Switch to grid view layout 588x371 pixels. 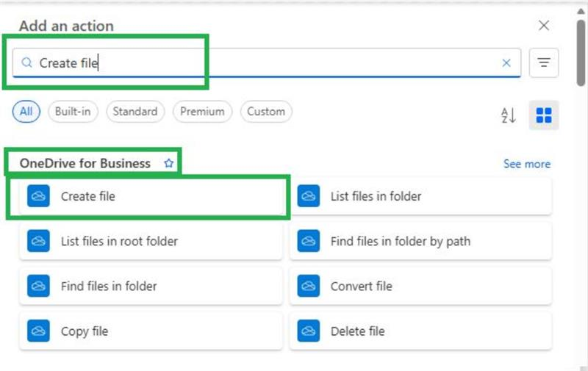coord(544,115)
